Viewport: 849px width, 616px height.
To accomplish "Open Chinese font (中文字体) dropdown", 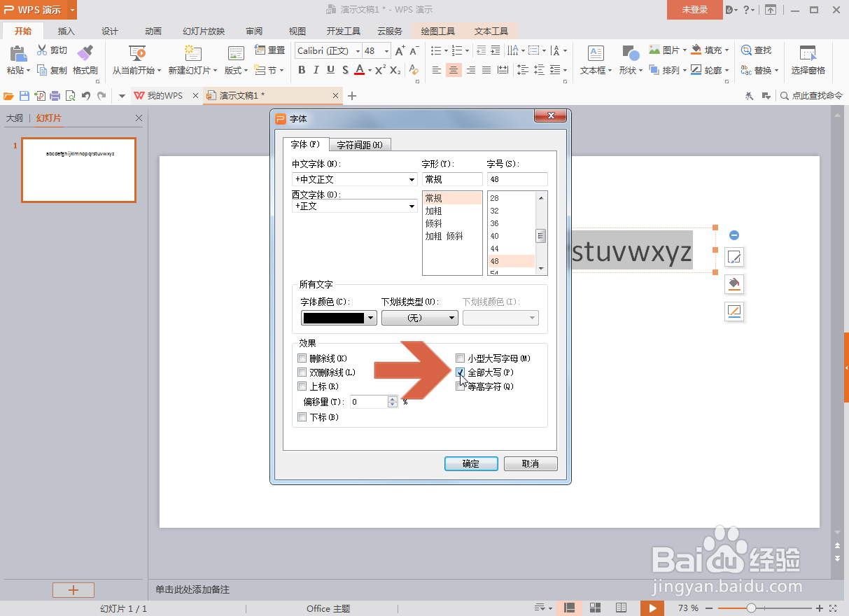I will click(412, 180).
